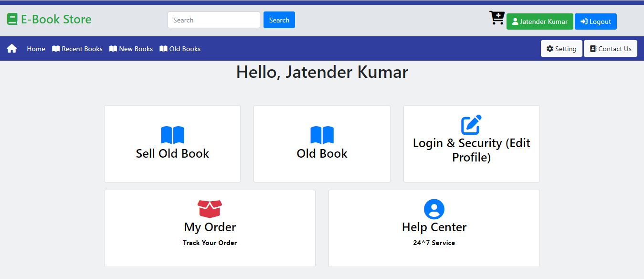The width and height of the screenshot is (644, 279).
Task: Select Old Books in the navigation bar
Action: coord(180,48)
